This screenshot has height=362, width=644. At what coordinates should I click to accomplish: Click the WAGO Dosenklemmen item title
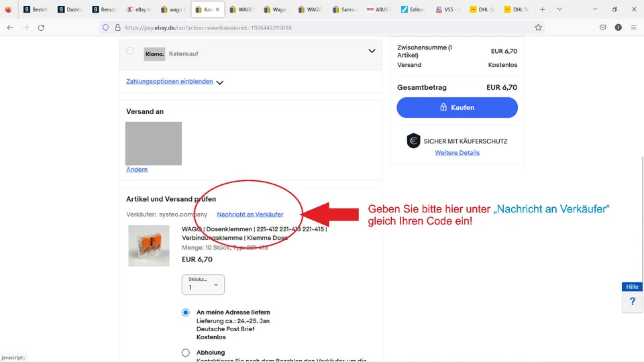(254, 233)
